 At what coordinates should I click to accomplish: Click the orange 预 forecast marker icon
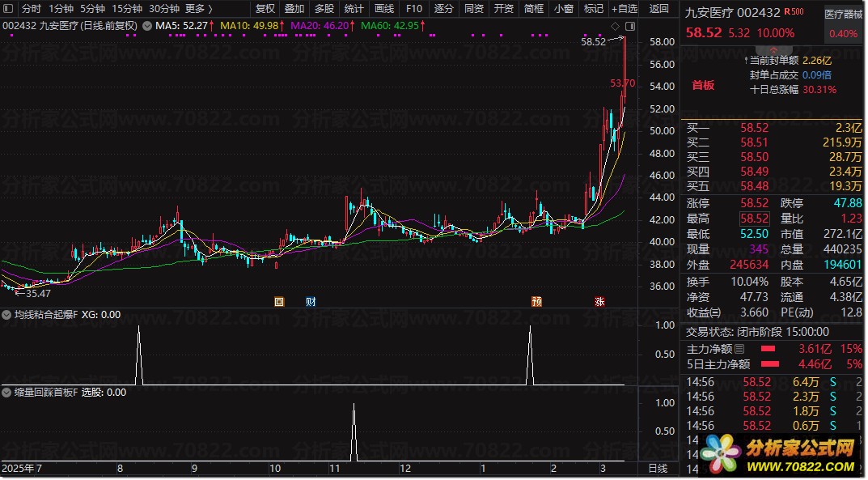(x=536, y=301)
